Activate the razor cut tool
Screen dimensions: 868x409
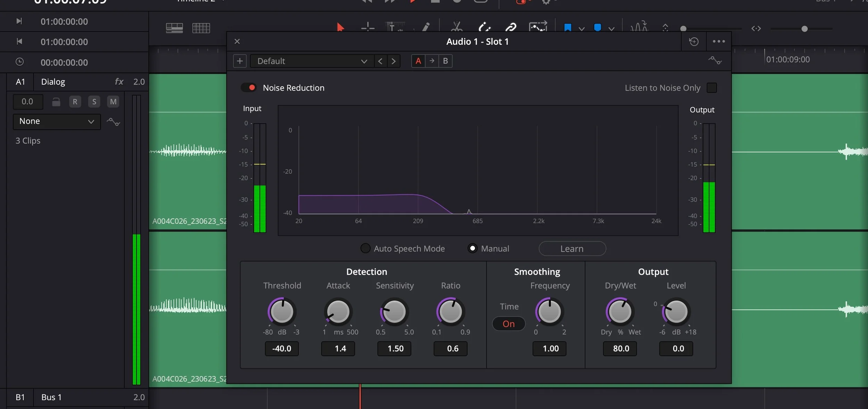coord(456,27)
